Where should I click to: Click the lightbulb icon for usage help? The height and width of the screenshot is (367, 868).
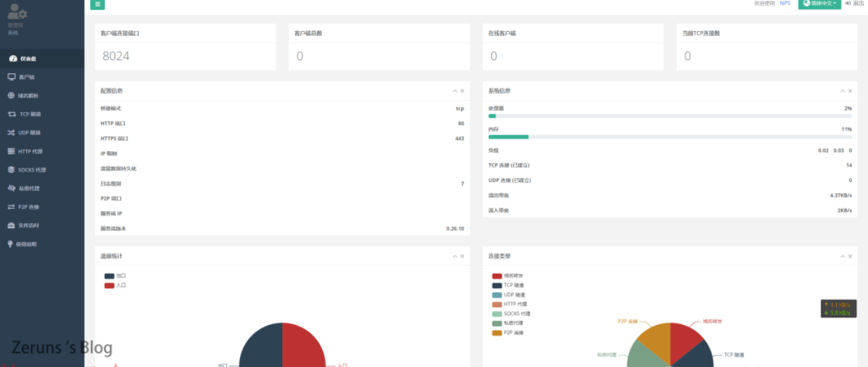tap(10, 244)
